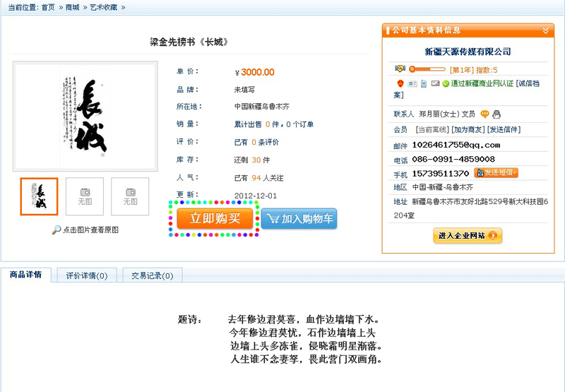Click 立即购买 buy now button

pyautogui.click(x=215, y=218)
